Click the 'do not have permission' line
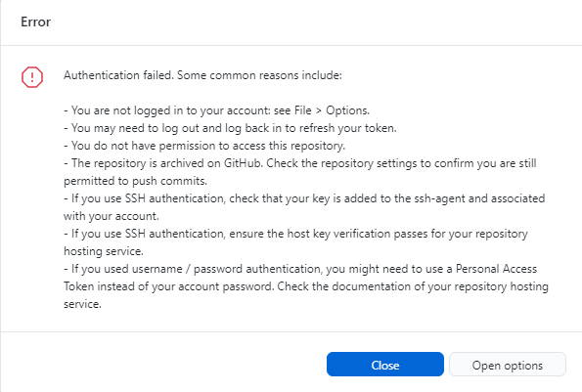The image size is (582, 392). point(204,146)
